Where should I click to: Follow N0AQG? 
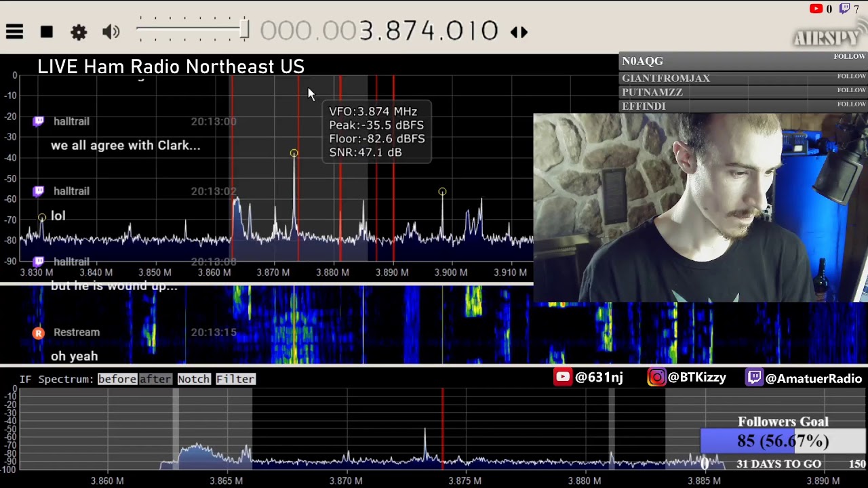point(850,57)
